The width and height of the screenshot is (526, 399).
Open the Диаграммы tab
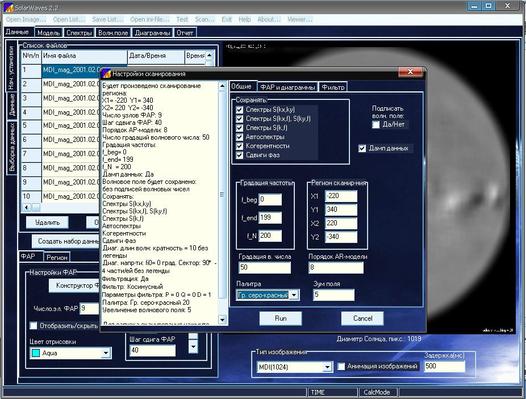[x=153, y=33]
